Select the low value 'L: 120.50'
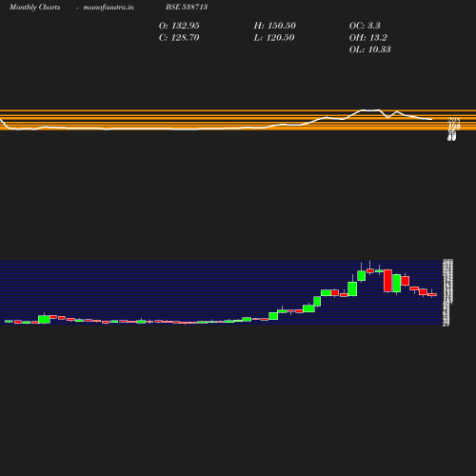476x476 pixels. [x=274, y=38]
